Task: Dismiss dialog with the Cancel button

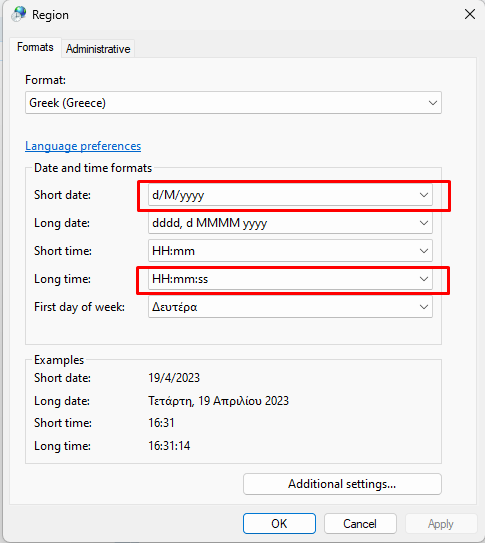Action: point(360,524)
